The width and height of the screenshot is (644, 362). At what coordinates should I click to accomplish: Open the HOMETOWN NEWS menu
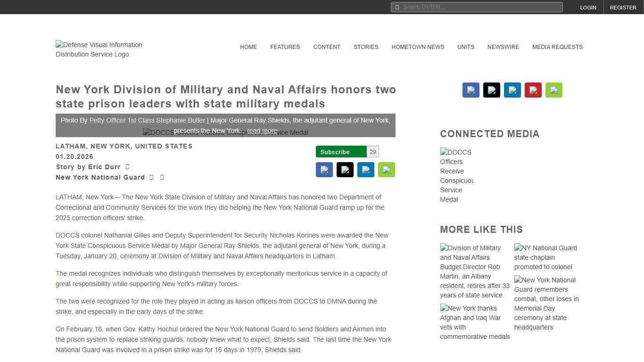(418, 47)
